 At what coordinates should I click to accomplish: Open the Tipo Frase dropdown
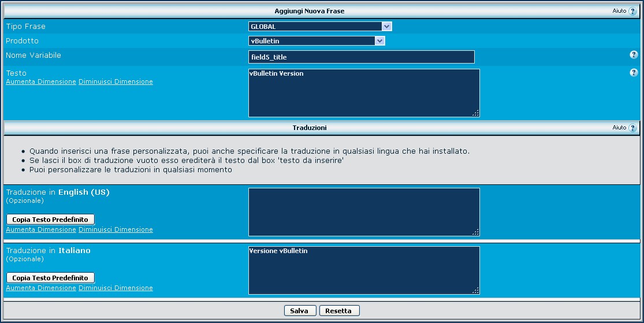320,26
